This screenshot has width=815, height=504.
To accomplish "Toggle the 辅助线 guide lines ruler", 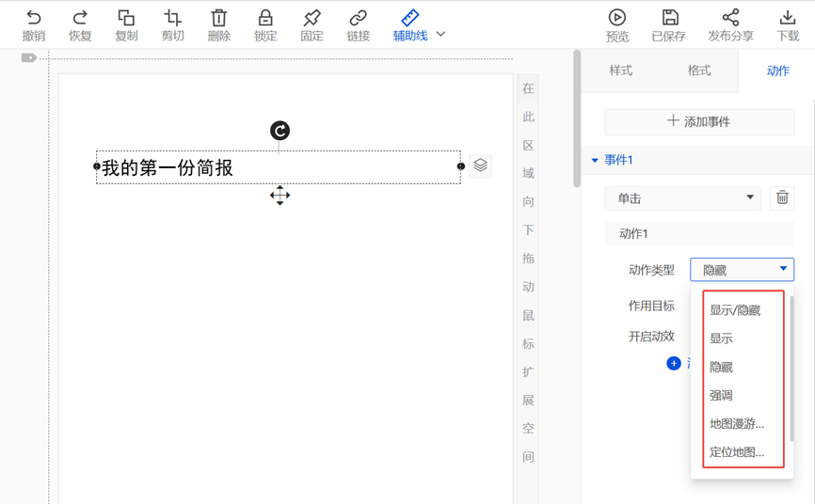I will 409,18.
